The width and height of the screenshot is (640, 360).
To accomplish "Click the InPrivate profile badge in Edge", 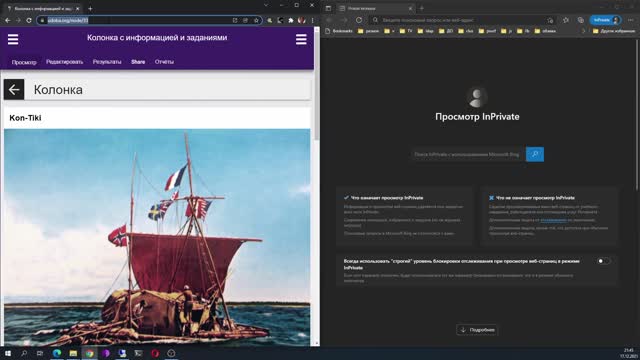I will pyautogui.click(x=605, y=20).
